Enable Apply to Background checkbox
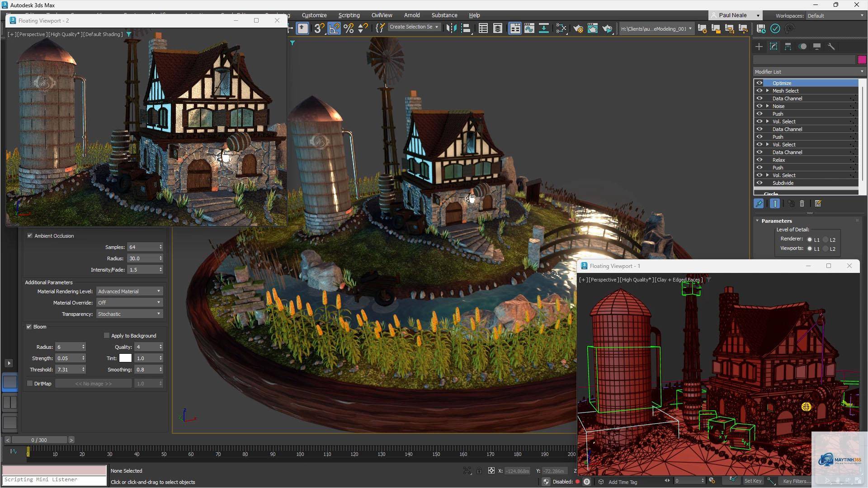Screen dimensions: 868x488 107,336
